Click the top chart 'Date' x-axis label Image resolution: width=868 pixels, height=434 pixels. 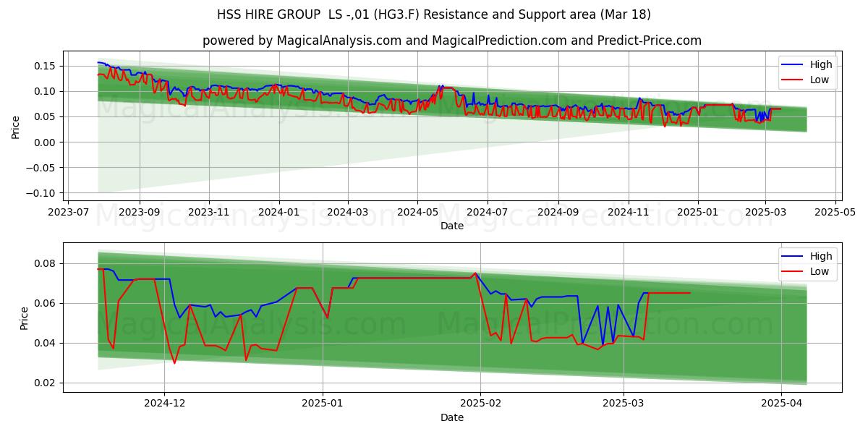pos(452,226)
